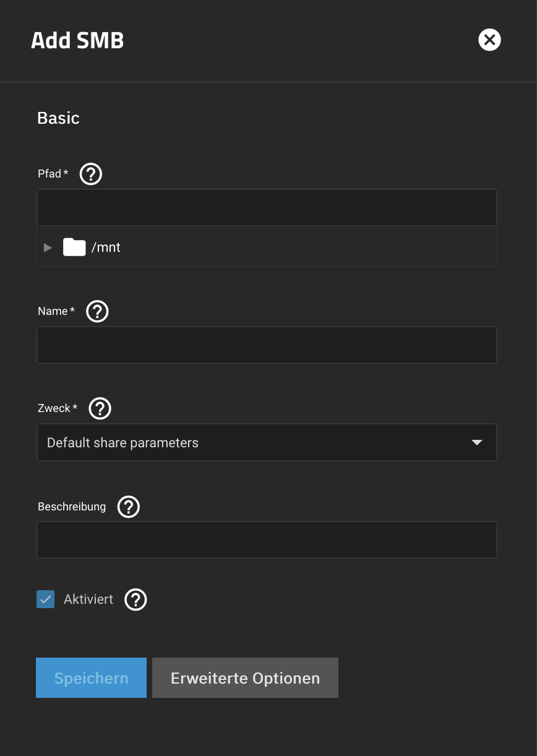Click the Zweck help question mark
Image resolution: width=537 pixels, height=756 pixels.
click(x=100, y=408)
